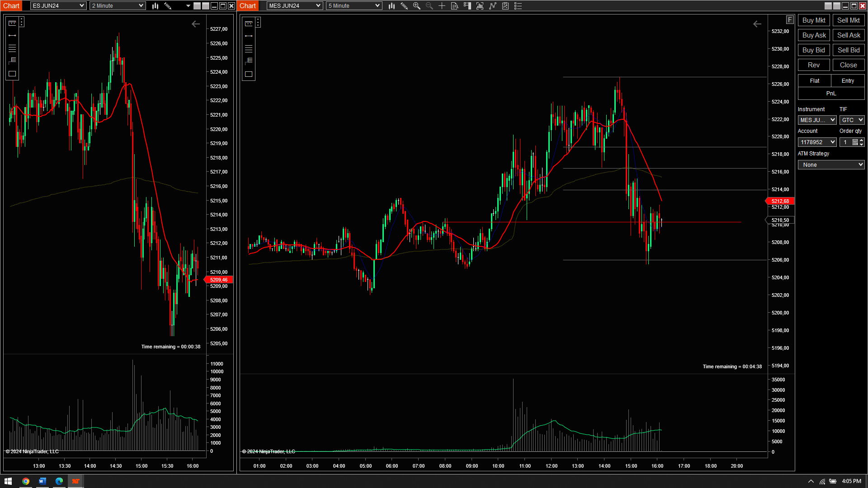
Task: Toggle Chart Trader panel icon in toolbar
Action: pyautogui.click(x=467, y=6)
